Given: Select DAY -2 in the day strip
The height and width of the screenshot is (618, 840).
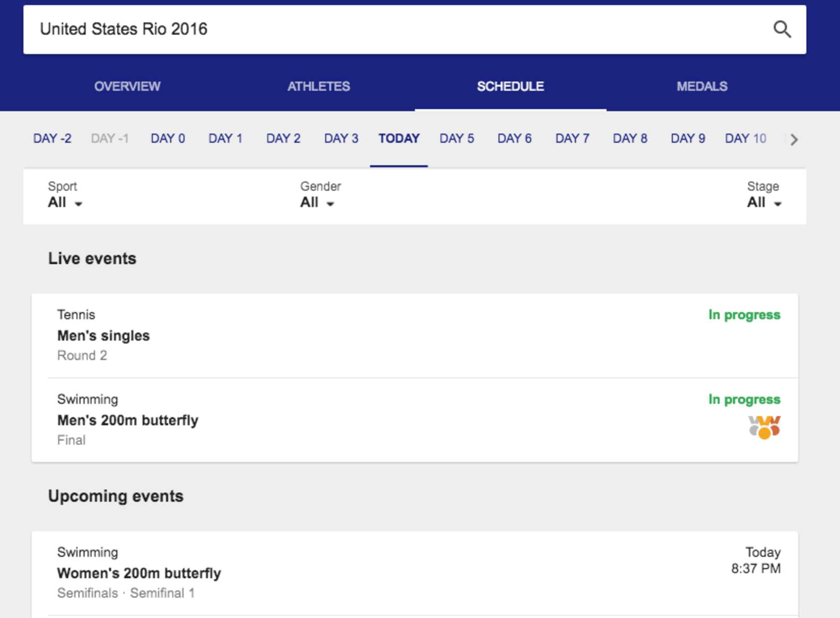Looking at the screenshot, I should [52, 139].
